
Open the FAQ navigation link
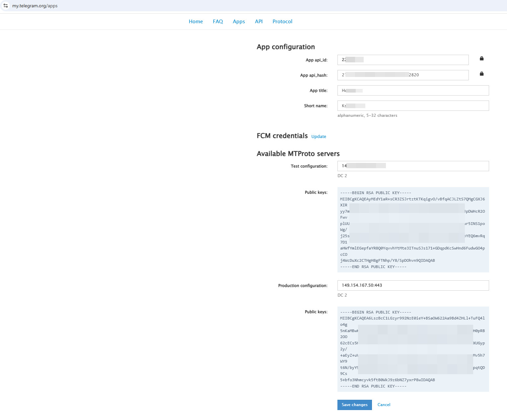[218, 22]
